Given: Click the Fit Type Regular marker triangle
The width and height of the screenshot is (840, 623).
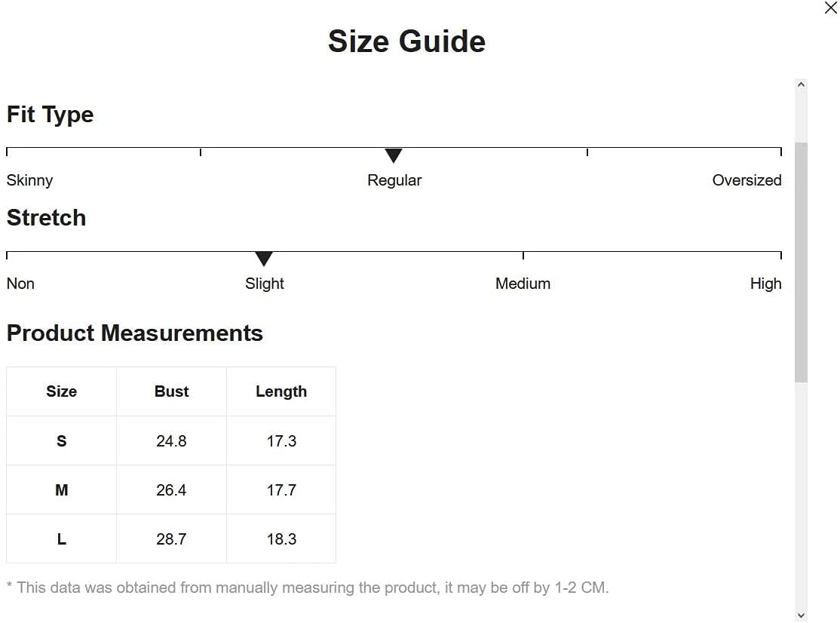Looking at the screenshot, I should tap(394, 155).
